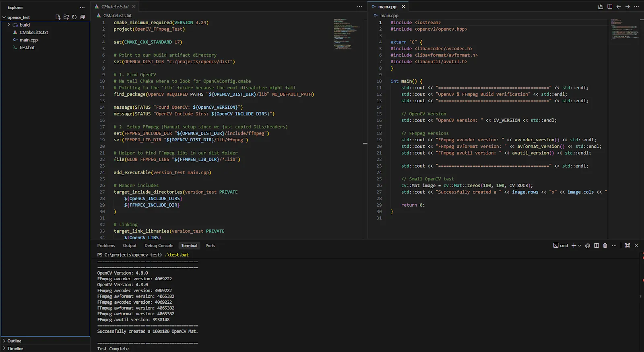Open the Ports tab

tap(210, 246)
